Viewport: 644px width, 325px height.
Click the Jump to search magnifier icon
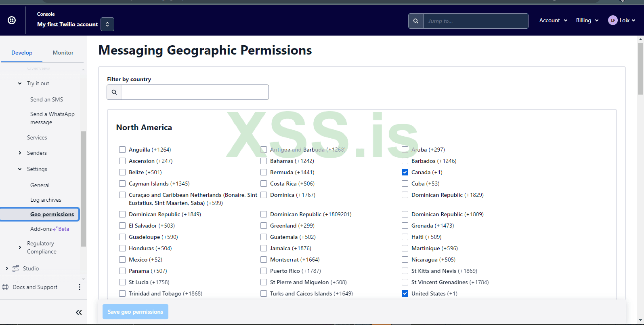coord(416,21)
